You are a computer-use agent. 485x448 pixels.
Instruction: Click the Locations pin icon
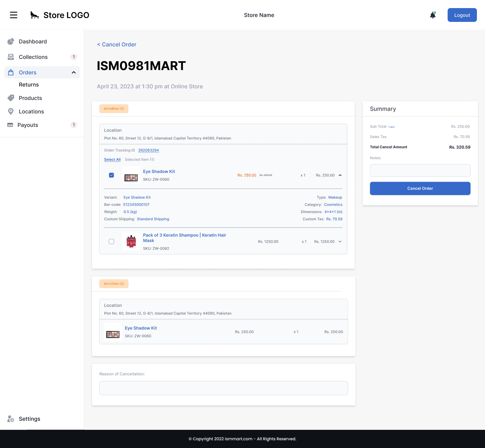tap(11, 111)
